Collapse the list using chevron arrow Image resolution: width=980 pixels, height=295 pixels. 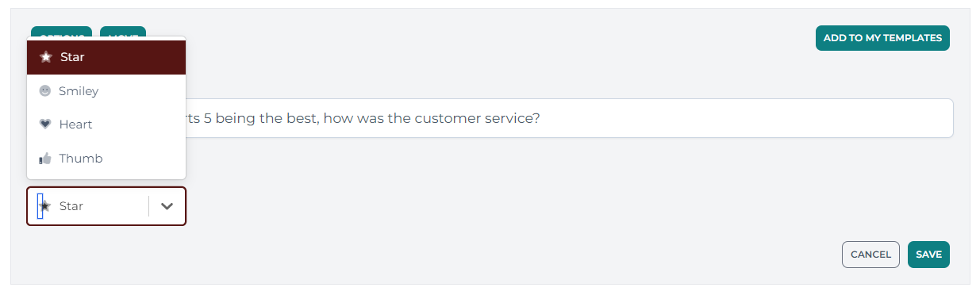[x=167, y=206]
